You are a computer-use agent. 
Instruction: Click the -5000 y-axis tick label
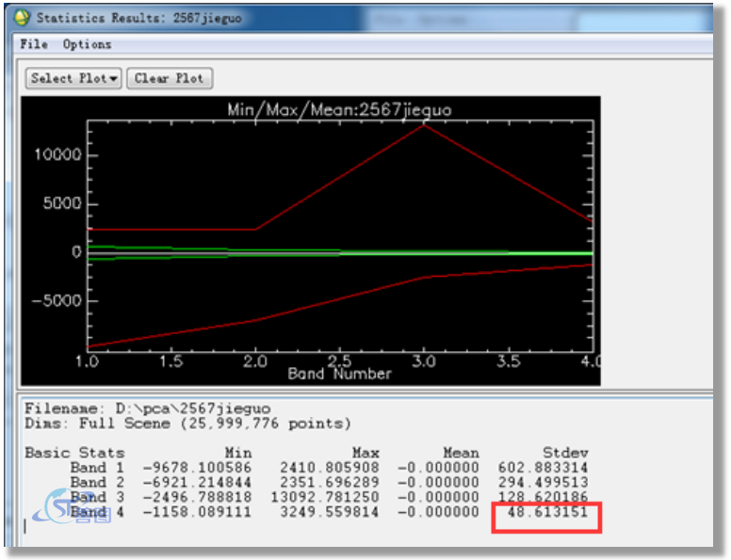tap(57, 300)
